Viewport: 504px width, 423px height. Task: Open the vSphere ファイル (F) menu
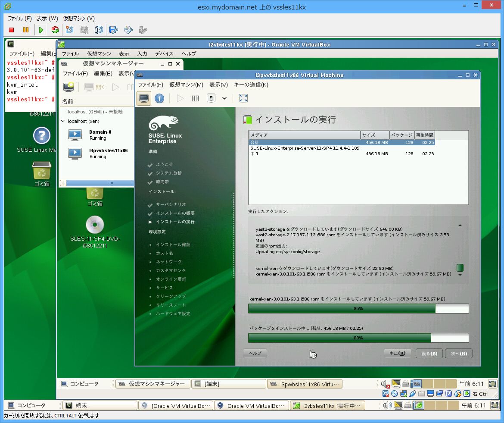20,19
